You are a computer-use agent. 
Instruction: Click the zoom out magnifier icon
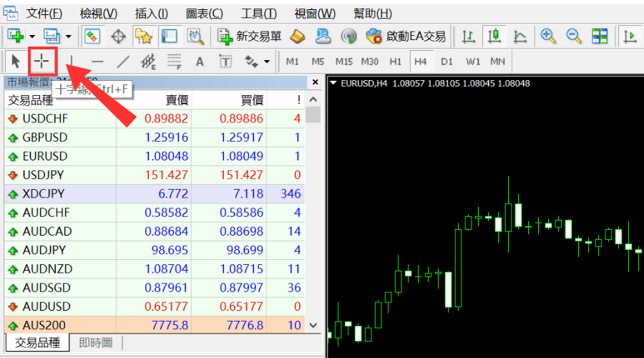coord(574,36)
